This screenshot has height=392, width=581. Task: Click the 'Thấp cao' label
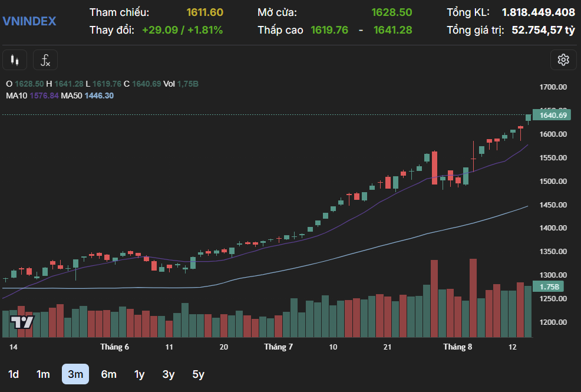(x=280, y=30)
